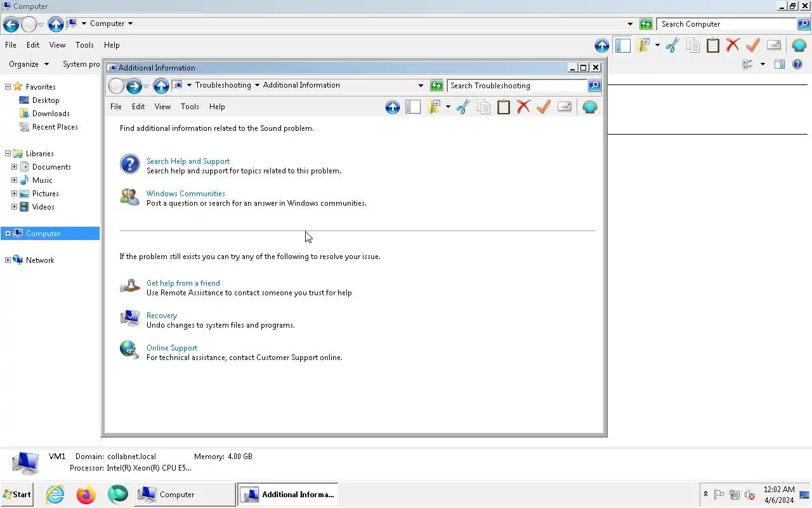Open folder options dropdown arrow in Additional Information toolbar
Screen dimensions: 812x508
pos(448,107)
